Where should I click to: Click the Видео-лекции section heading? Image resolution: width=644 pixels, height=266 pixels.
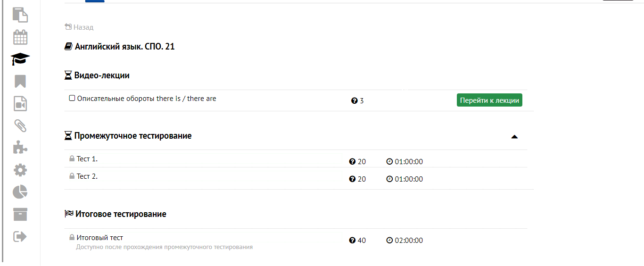coord(102,75)
